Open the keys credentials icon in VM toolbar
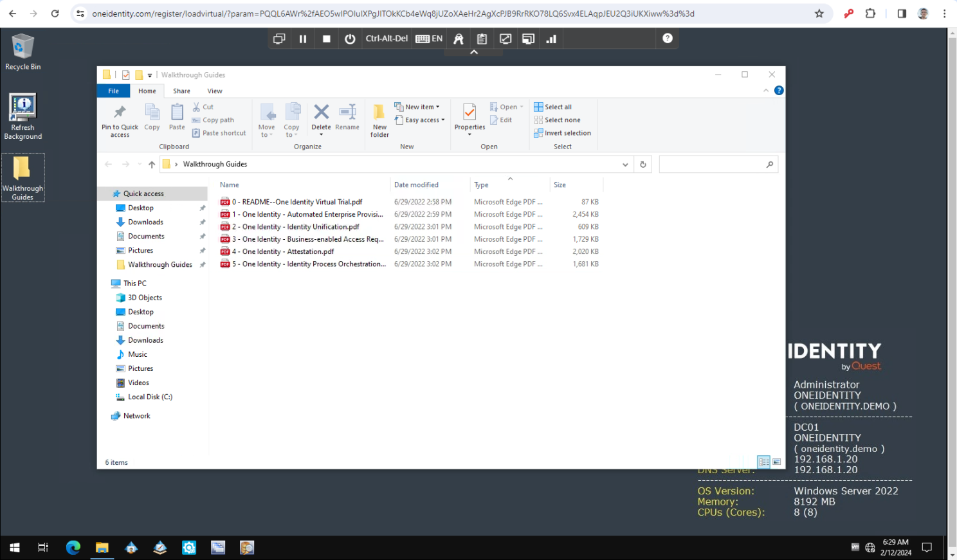The height and width of the screenshot is (560, 957). click(459, 39)
